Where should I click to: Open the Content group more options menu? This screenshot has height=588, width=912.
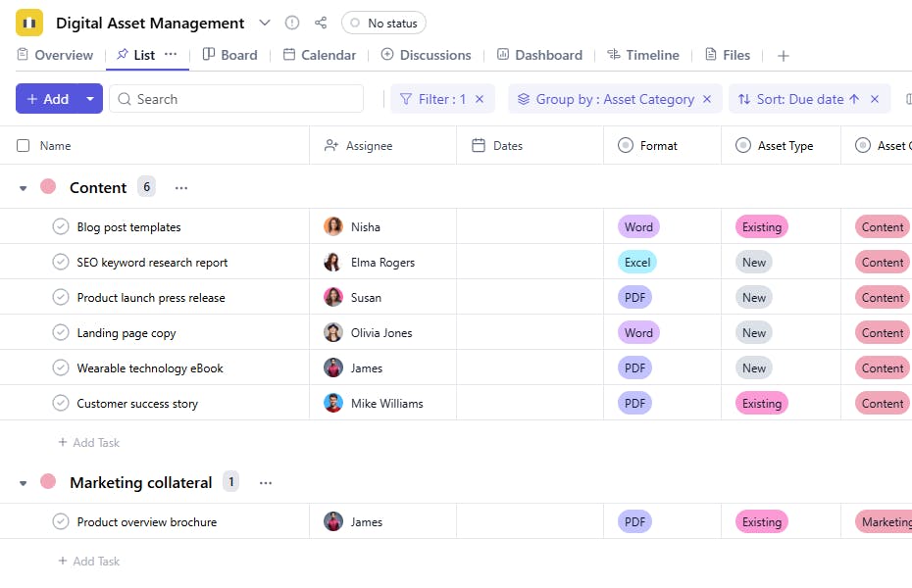(x=181, y=187)
